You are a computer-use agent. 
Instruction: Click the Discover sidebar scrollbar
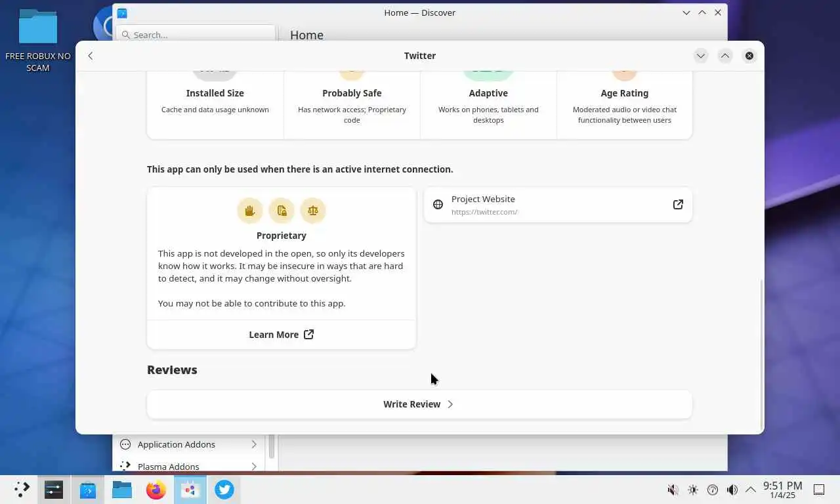(272, 446)
